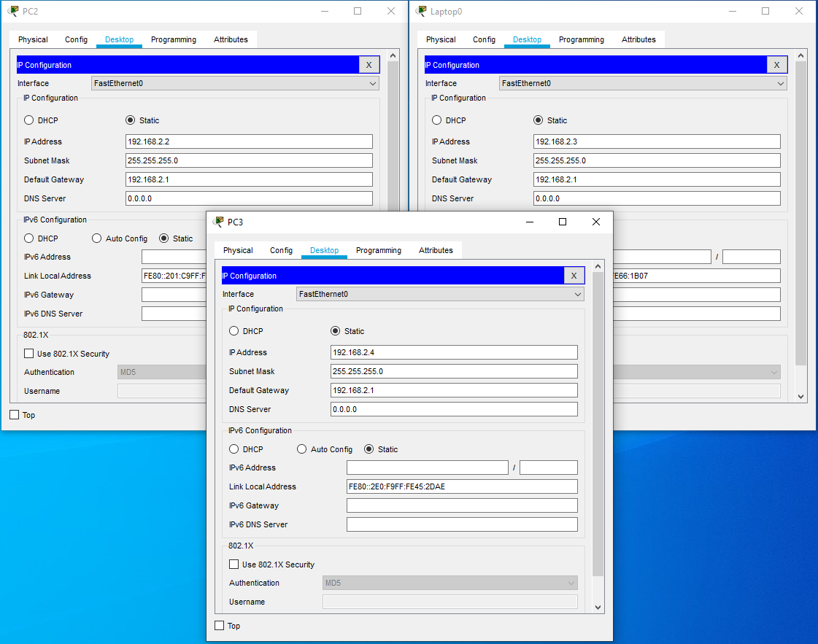Click Link Local Address field in PC3
The width and height of the screenshot is (818, 644).
pyautogui.click(x=462, y=486)
